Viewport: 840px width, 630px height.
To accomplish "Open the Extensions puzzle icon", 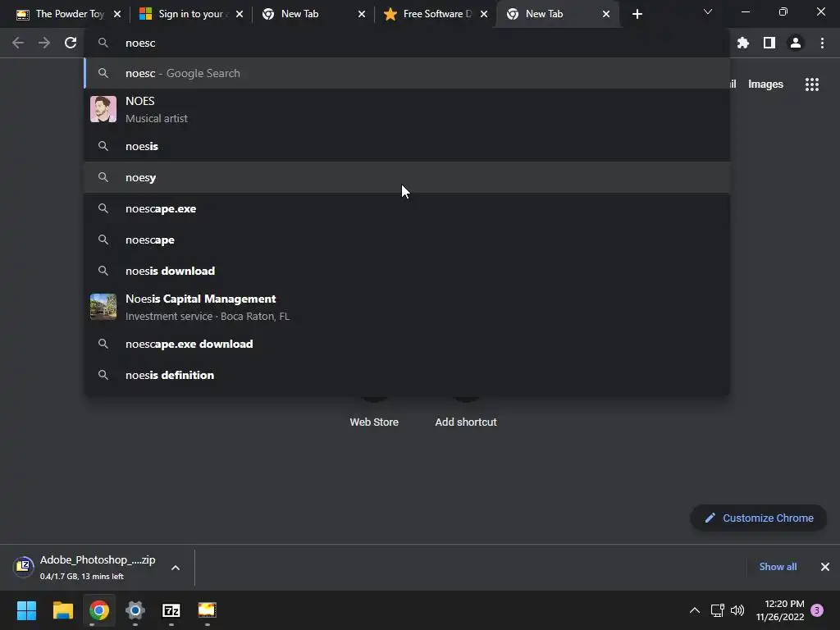I will pos(742,43).
